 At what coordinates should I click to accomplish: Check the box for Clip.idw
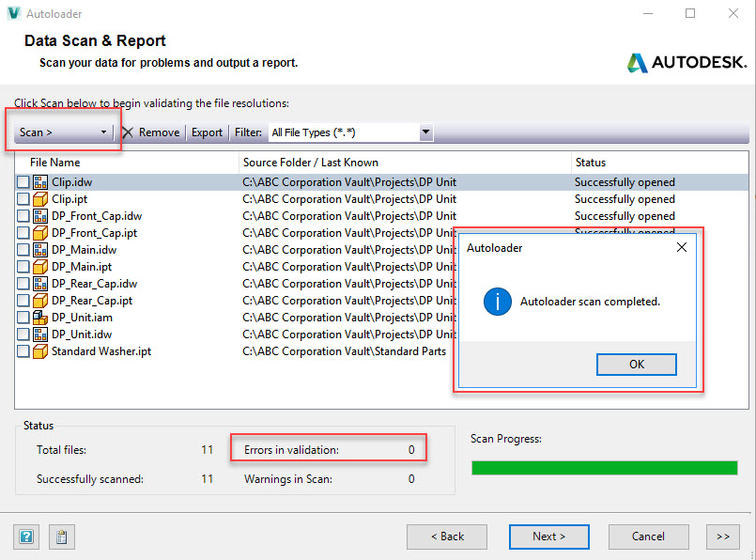point(23,182)
